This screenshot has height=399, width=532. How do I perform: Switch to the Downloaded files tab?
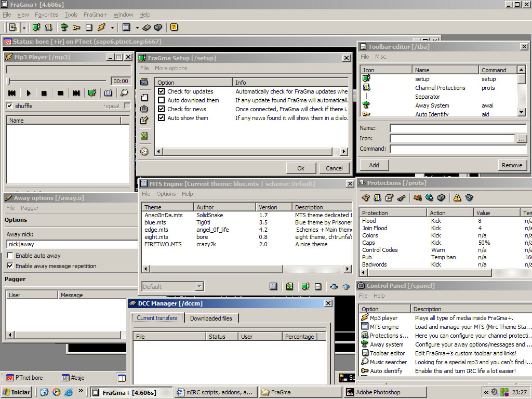tap(211, 318)
